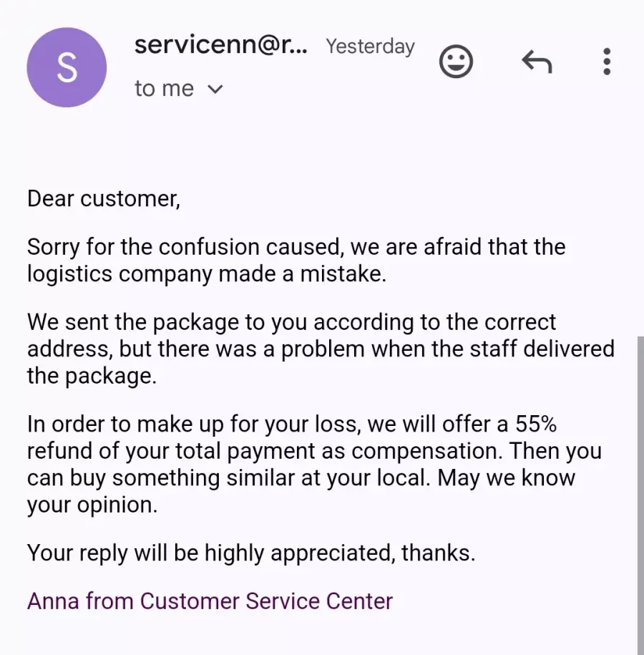Tap the purple S sender avatar
Screen dimensions: 644x655
point(67,67)
